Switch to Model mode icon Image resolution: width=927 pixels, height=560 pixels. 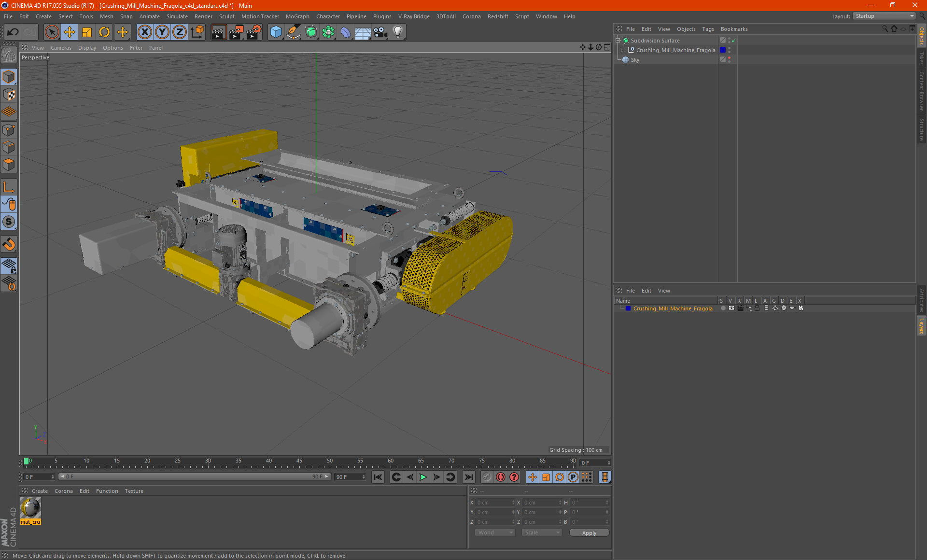coord(9,77)
